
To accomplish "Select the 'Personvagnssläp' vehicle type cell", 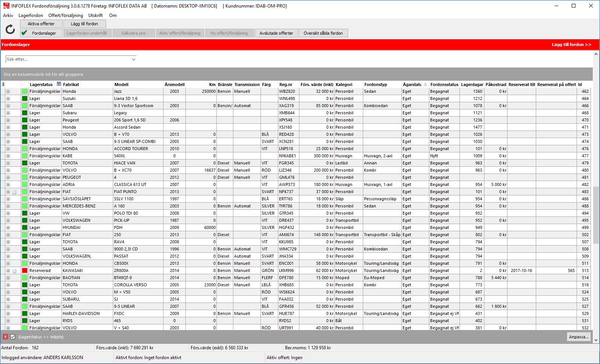I will 382,199.
